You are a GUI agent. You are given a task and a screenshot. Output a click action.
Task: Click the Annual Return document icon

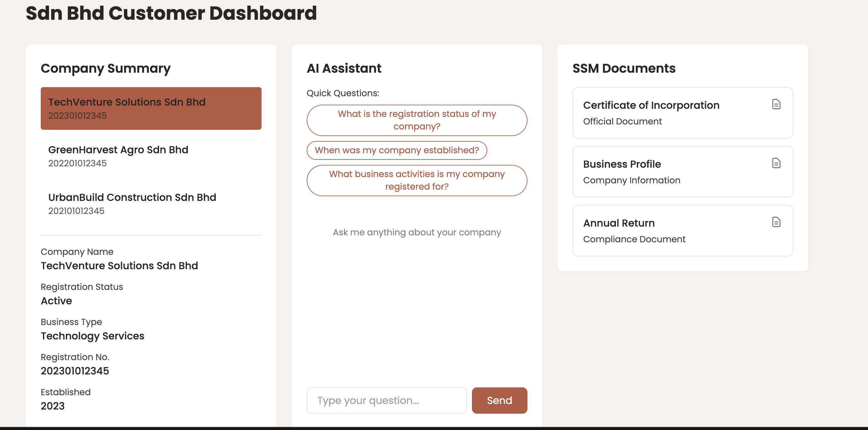point(776,222)
